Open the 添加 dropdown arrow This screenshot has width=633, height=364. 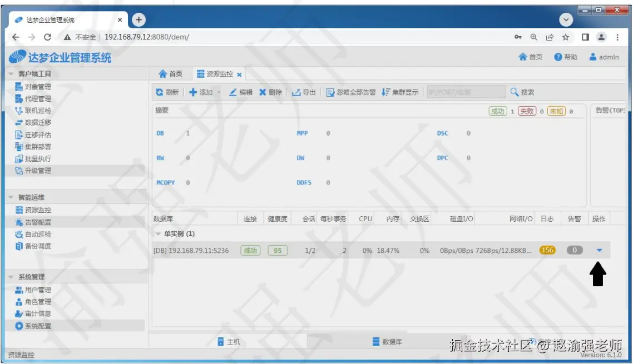coord(219,92)
